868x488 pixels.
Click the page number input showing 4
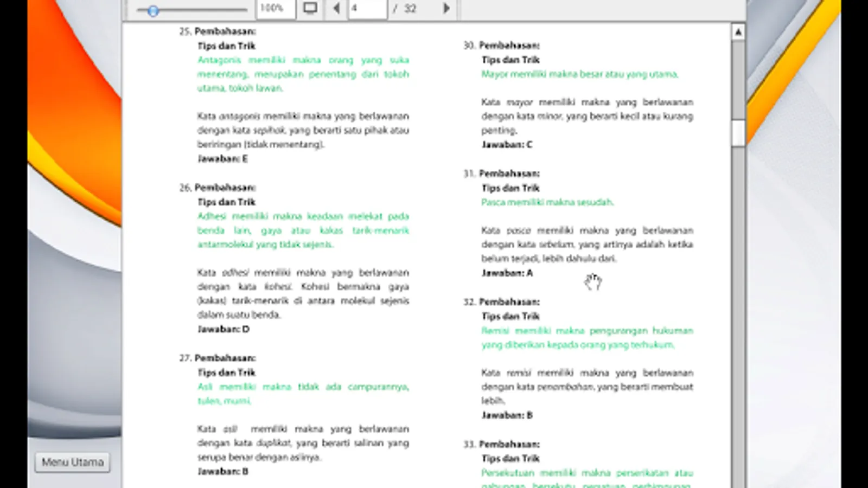coord(368,8)
